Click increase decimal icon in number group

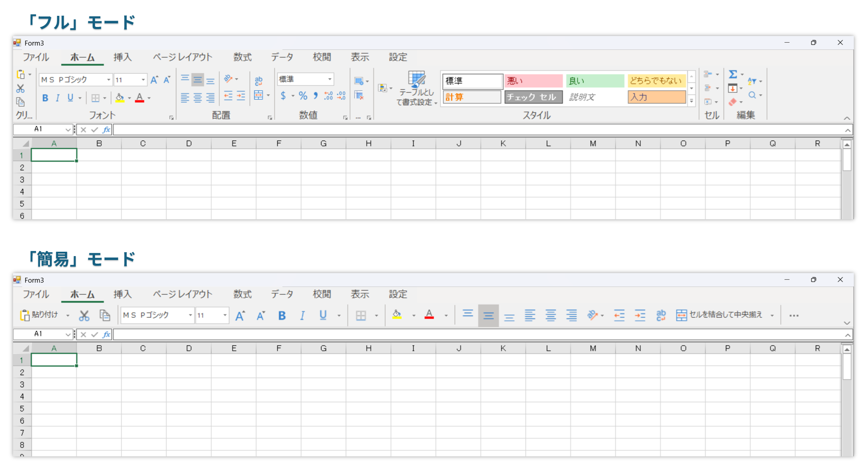[329, 95]
